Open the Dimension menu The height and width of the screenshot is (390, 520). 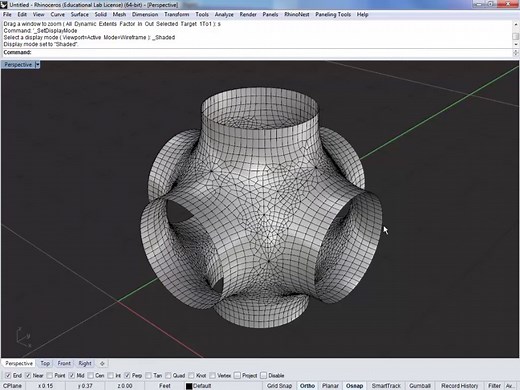point(145,14)
